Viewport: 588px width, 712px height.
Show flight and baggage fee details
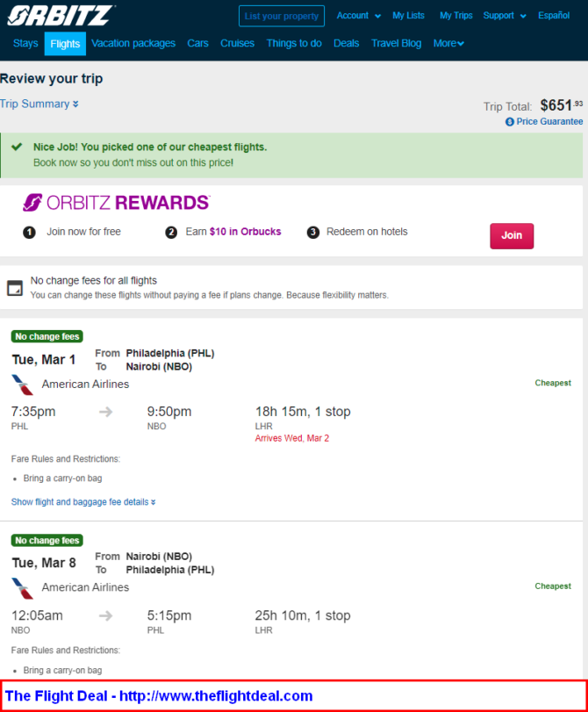[83, 502]
